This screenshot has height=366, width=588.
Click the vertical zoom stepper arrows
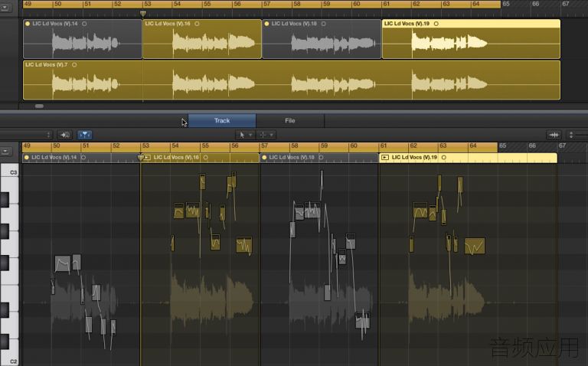coord(570,135)
